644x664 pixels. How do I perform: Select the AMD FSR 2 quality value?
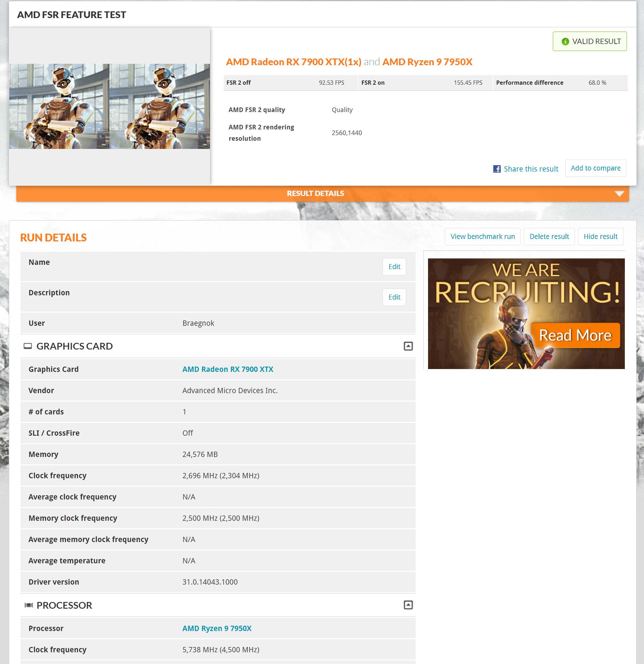[342, 110]
